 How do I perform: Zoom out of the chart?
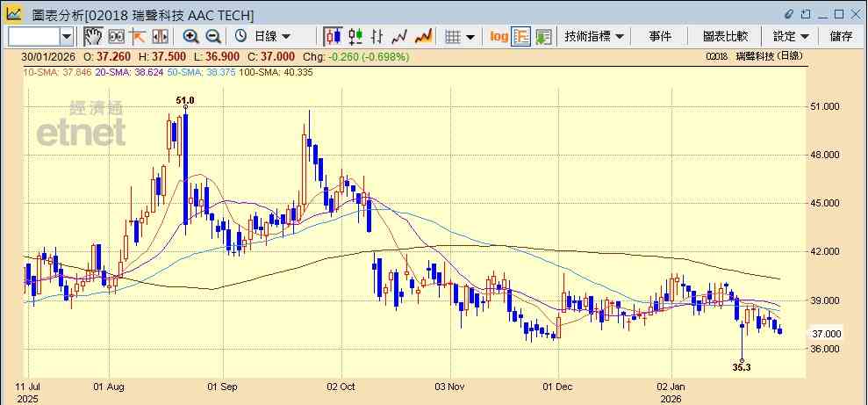pyautogui.click(x=213, y=37)
